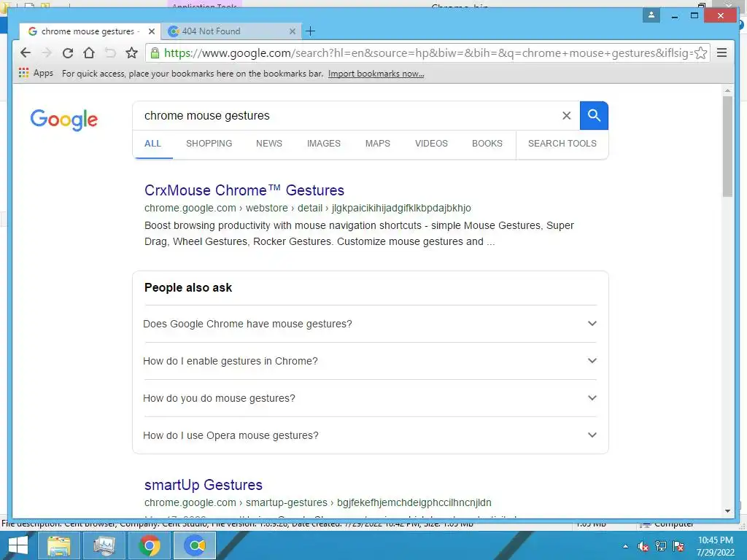The width and height of the screenshot is (747, 560).
Task: Close the 'chrome mouse gestures' tab
Action: click(152, 31)
